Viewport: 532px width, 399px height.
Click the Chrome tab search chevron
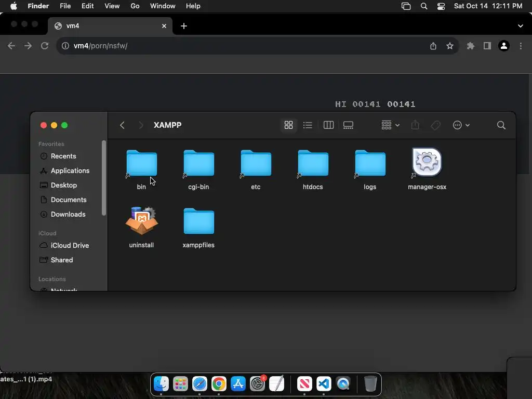point(521,26)
